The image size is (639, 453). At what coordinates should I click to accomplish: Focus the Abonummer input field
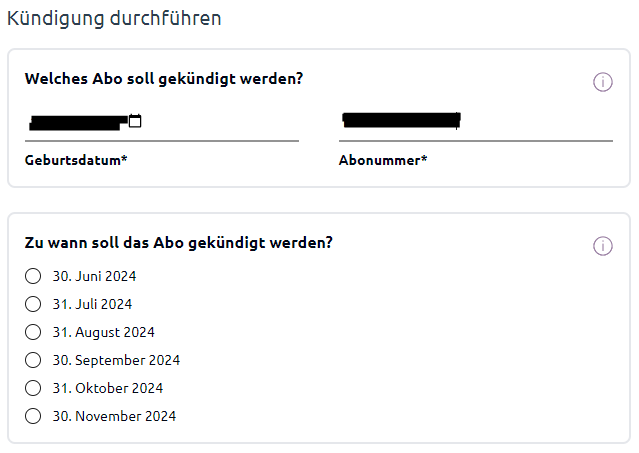pyautogui.click(x=476, y=122)
